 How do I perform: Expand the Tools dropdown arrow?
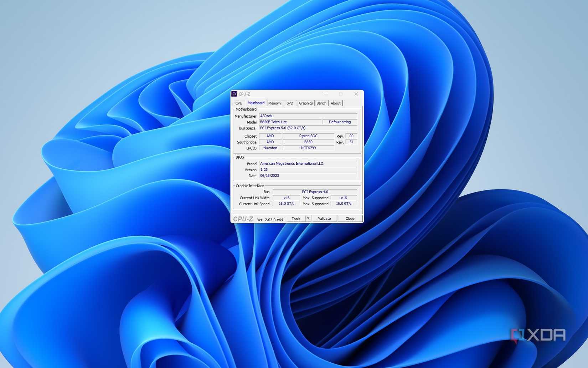[308, 219]
